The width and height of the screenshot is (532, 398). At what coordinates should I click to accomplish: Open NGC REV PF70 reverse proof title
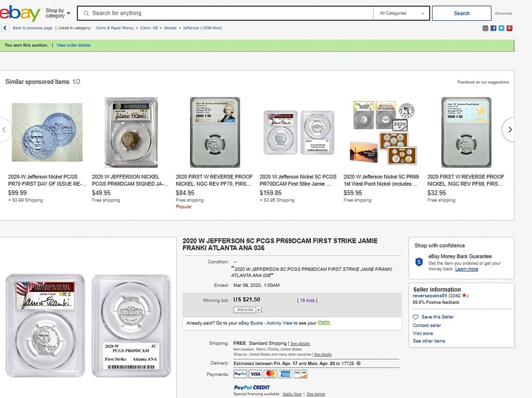[214, 180]
